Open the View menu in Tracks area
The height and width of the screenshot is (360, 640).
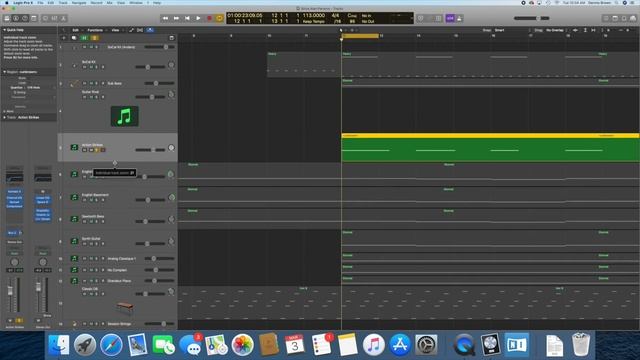[116, 30]
